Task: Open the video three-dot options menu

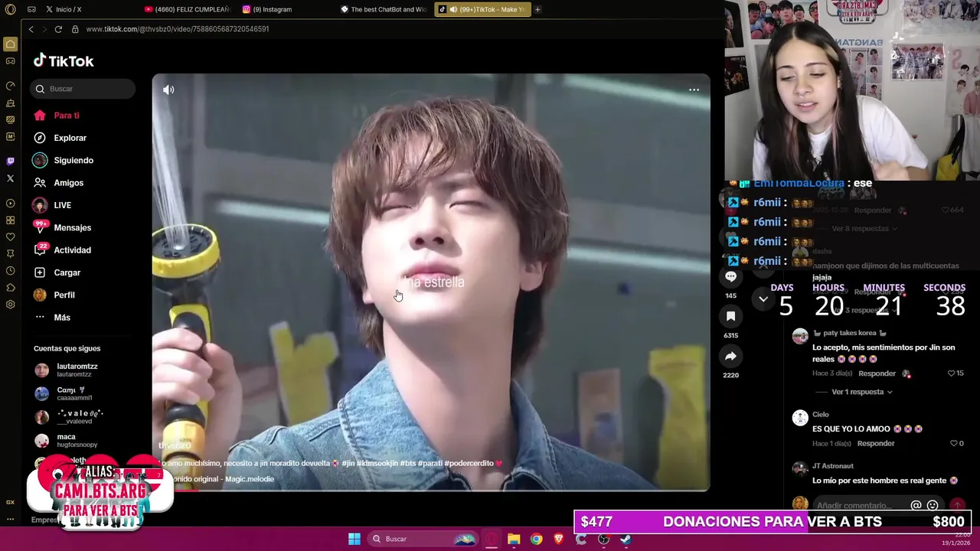Action: 694,90
